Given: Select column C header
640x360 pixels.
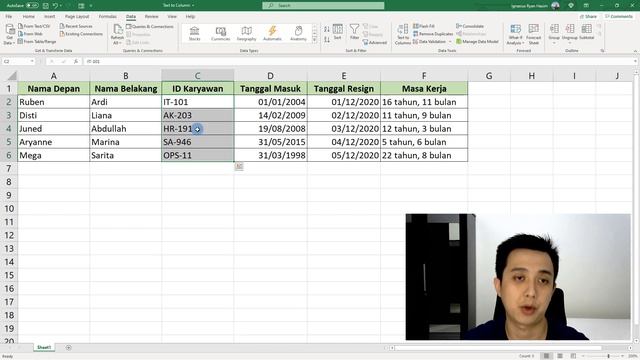Looking at the screenshot, I should 198,76.
